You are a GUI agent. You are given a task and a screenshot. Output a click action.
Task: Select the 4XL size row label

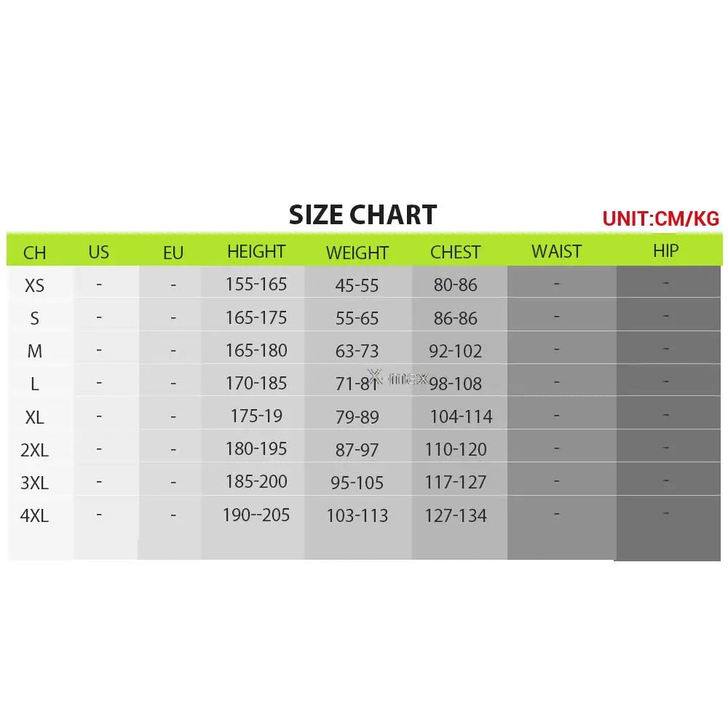point(34,516)
